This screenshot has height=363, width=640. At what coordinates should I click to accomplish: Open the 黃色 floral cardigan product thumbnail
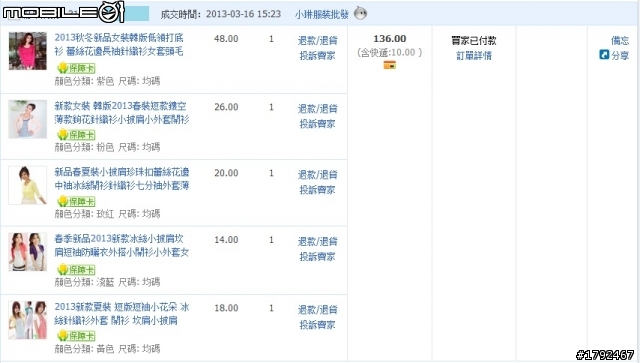point(28,320)
